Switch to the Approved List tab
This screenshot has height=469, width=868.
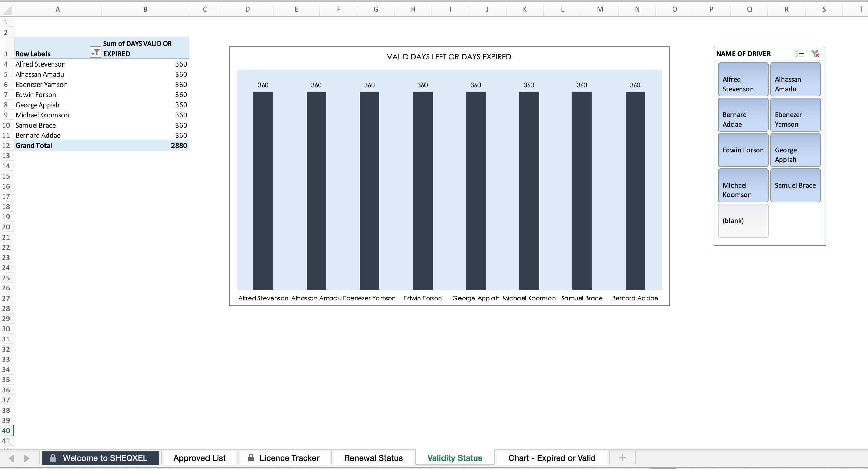point(199,457)
